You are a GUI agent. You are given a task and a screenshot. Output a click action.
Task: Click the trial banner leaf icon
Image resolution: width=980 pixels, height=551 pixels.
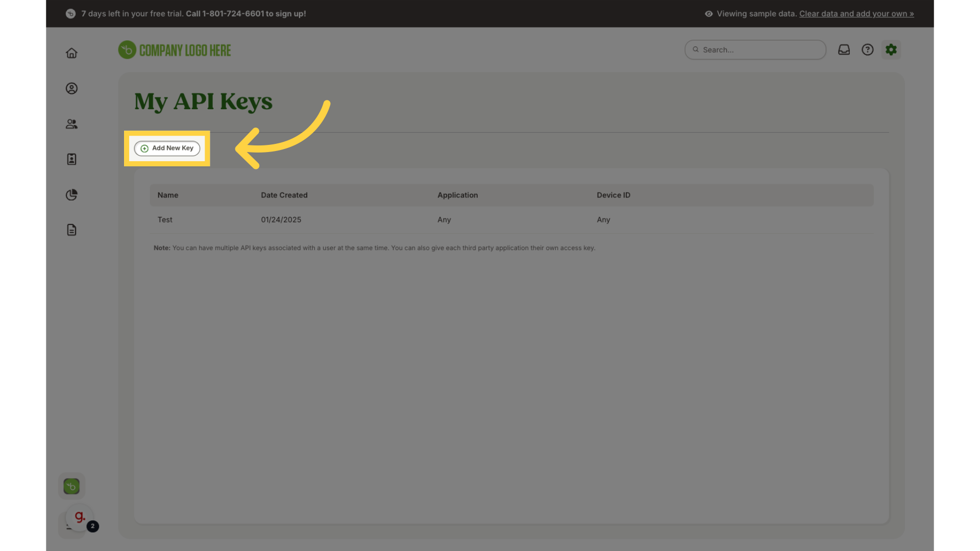(70, 14)
